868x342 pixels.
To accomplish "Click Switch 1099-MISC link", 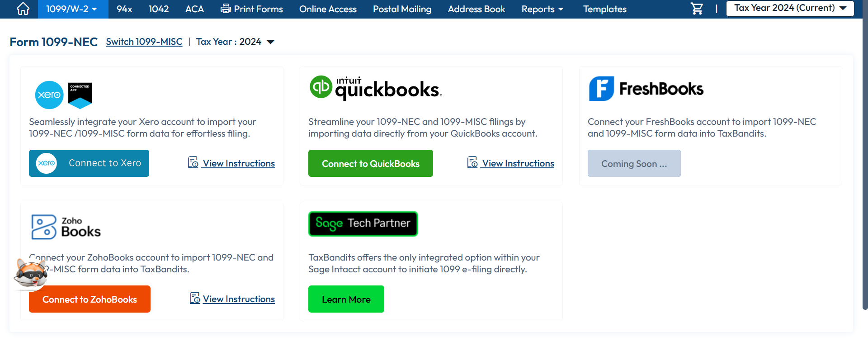I will 144,42.
